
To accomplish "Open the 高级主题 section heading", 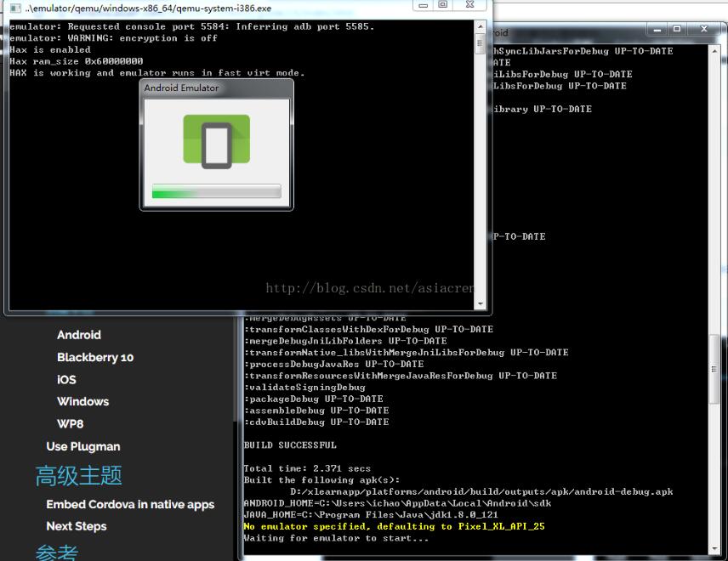I will pos(79,476).
